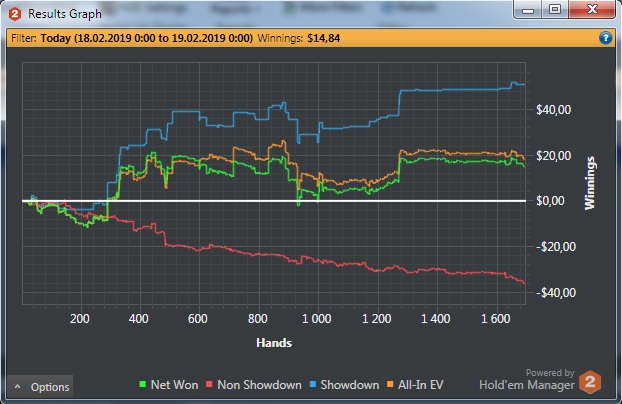Click the 800 hands axis label
The height and width of the screenshot is (404, 622).
pyautogui.click(x=257, y=319)
